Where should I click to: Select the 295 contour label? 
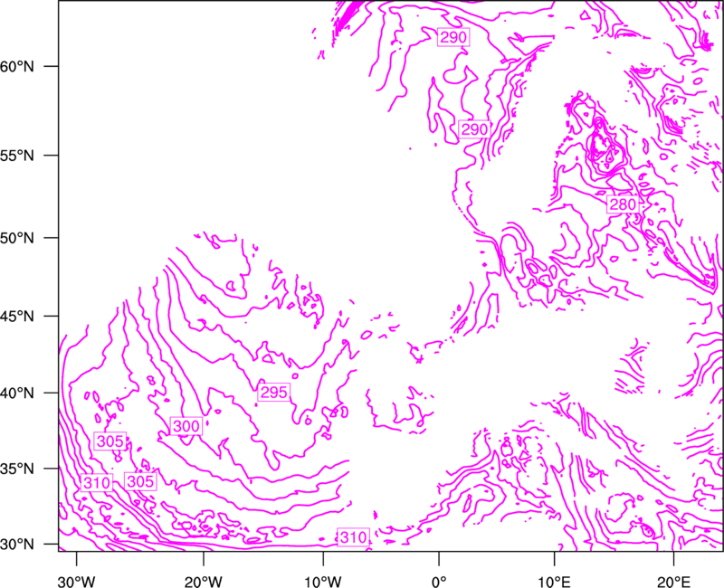click(x=274, y=392)
